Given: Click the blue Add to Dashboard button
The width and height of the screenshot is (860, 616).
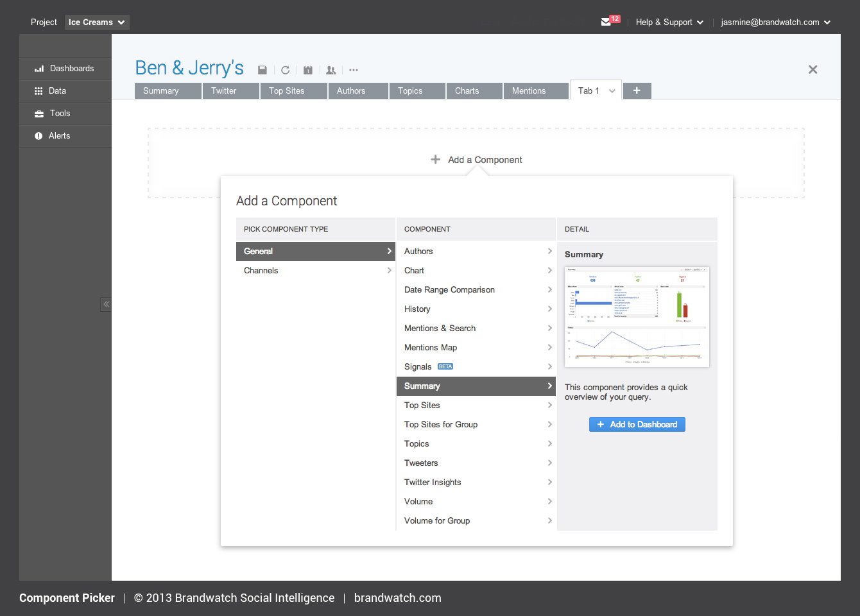Looking at the screenshot, I should [x=637, y=424].
